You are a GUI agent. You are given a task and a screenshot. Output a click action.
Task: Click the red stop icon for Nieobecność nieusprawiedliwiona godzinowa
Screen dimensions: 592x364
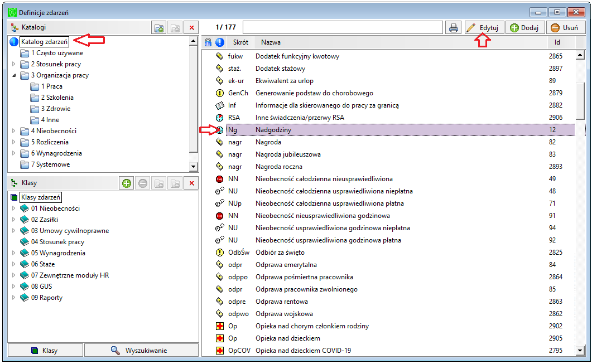tap(219, 216)
